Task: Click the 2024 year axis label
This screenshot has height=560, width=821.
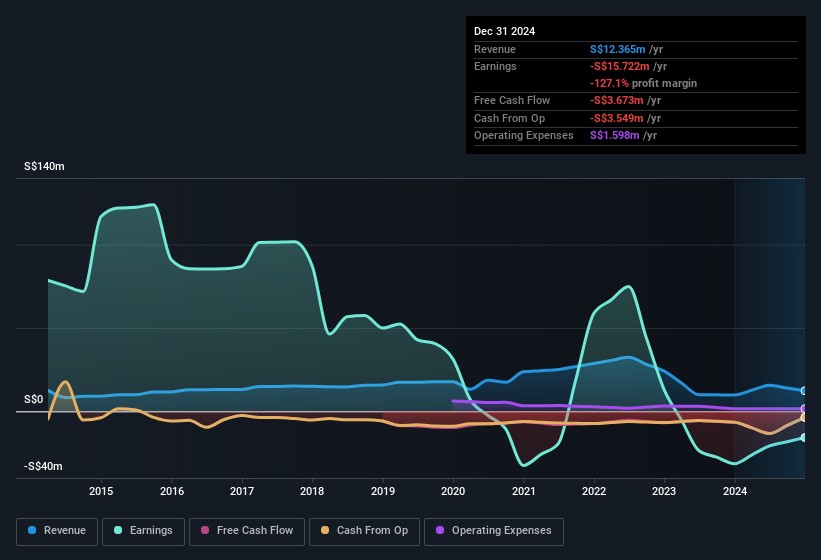Action: tap(735, 491)
